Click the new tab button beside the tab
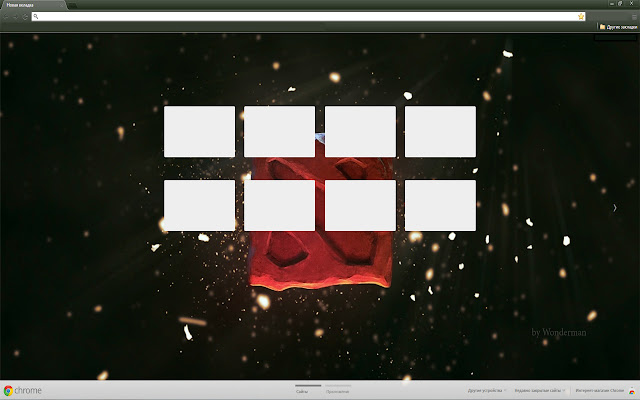This screenshot has height=400, width=640. coord(73,5)
